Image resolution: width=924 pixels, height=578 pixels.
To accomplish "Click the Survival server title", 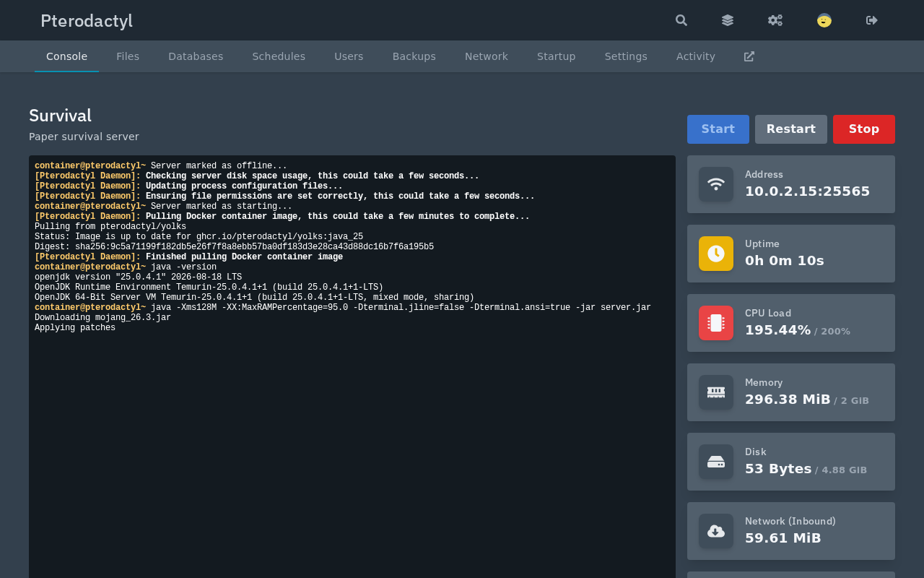I will 60,116.
